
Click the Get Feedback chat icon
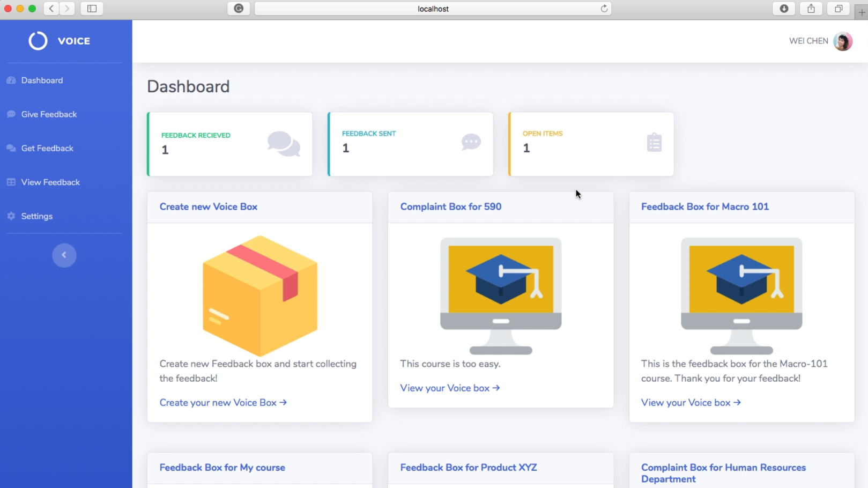tap(11, 148)
